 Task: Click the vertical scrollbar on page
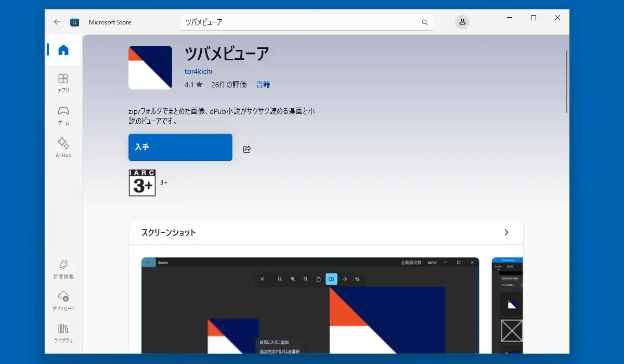(567, 82)
